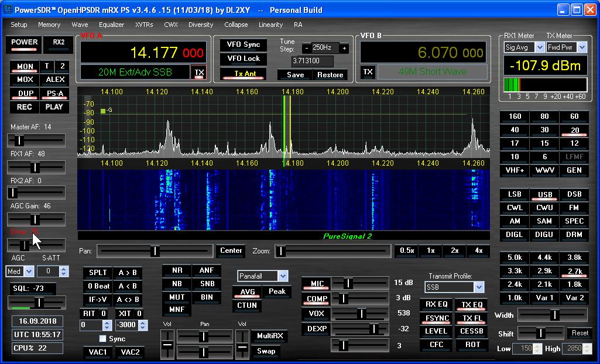Enable MOX transmit
This screenshot has width=600, height=364.
pos(25,80)
